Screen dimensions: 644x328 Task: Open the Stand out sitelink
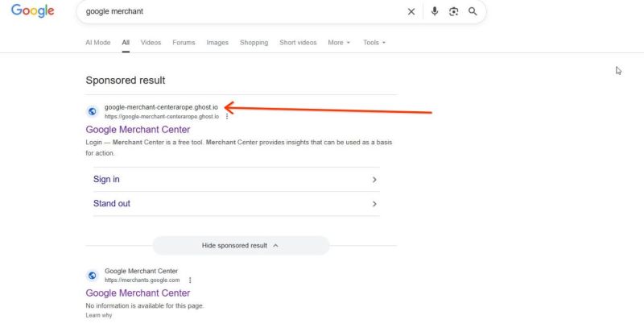tap(112, 203)
